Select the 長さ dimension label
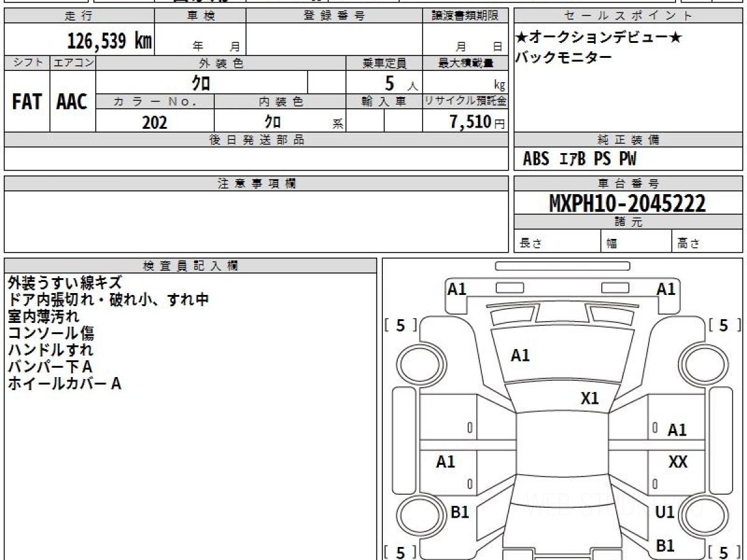 point(530,244)
